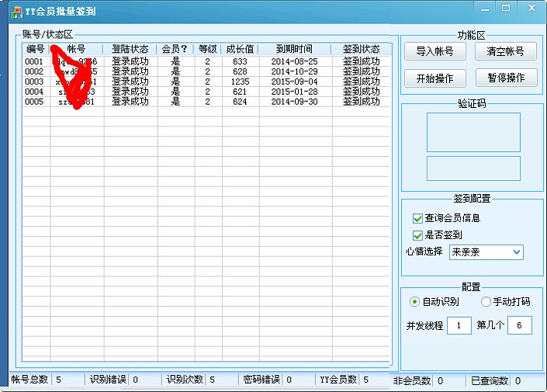Click growth value 633
The width and height of the screenshot is (547, 392).
(x=240, y=62)
